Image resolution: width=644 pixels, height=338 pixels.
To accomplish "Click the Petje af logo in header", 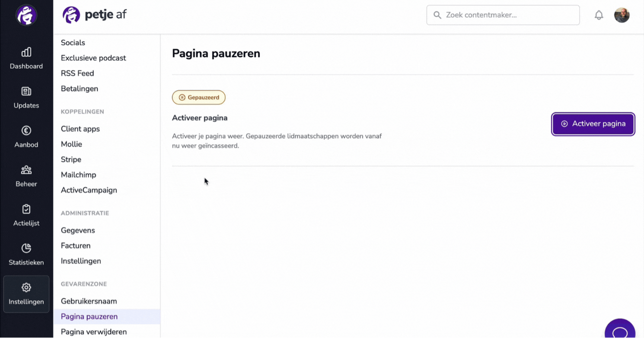I will coord(95,15).
